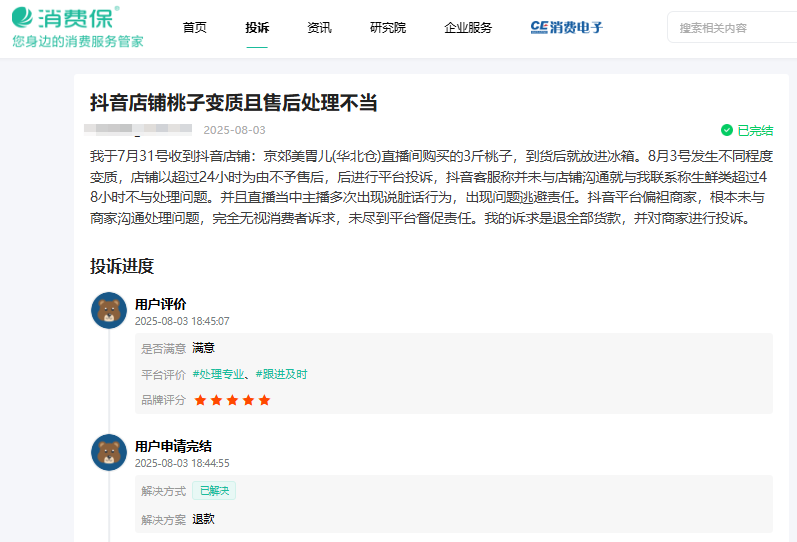This screenshot has height=542, width=797.
Task: Click the #跟进及时 tag
Action: [281, 374]
